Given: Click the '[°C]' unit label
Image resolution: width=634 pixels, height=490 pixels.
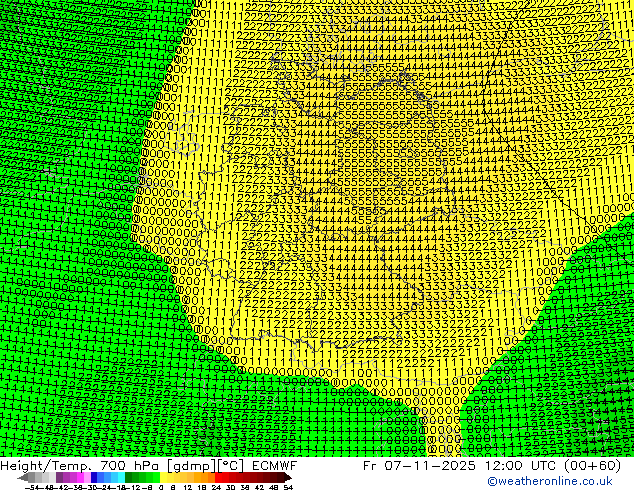Looking at the screenshot, I should point(231,466).
